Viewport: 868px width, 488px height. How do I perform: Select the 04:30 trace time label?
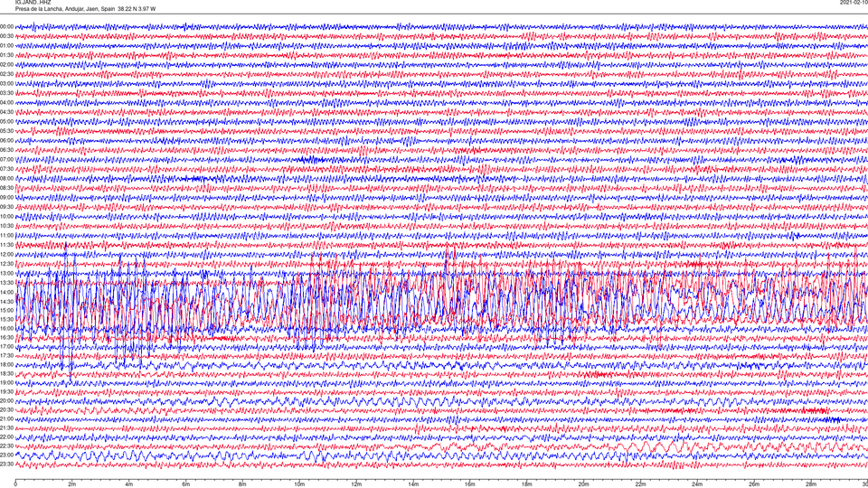coord(6,112)
